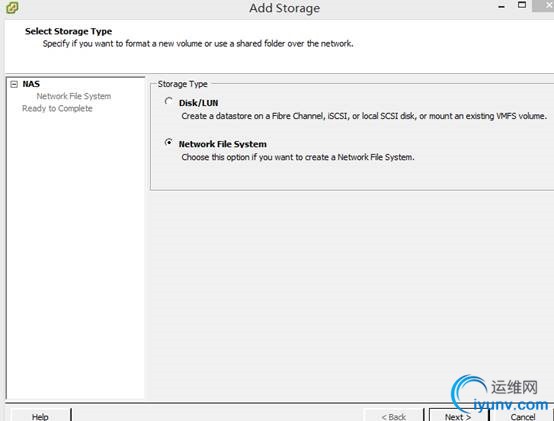The image size is (554, 421).
Task: Click the Add Storage title bar
Action: pyautogui.click(x=284, y=8)
